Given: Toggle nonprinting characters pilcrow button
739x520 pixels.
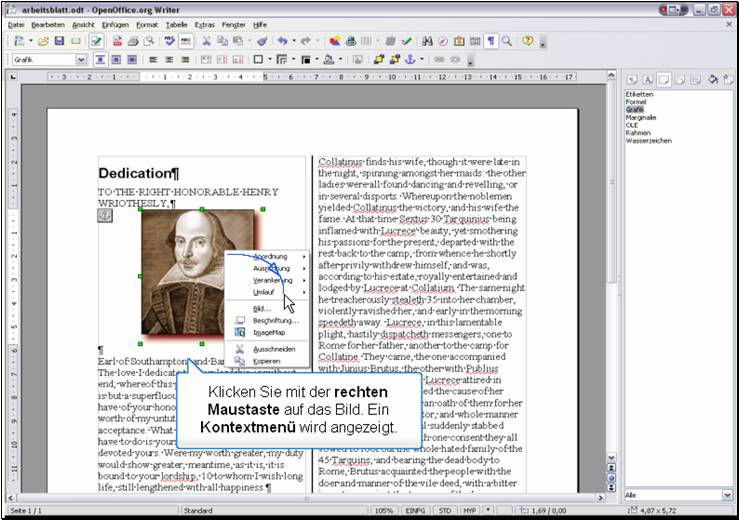Looking at the screenshot, I should point(491,42).
